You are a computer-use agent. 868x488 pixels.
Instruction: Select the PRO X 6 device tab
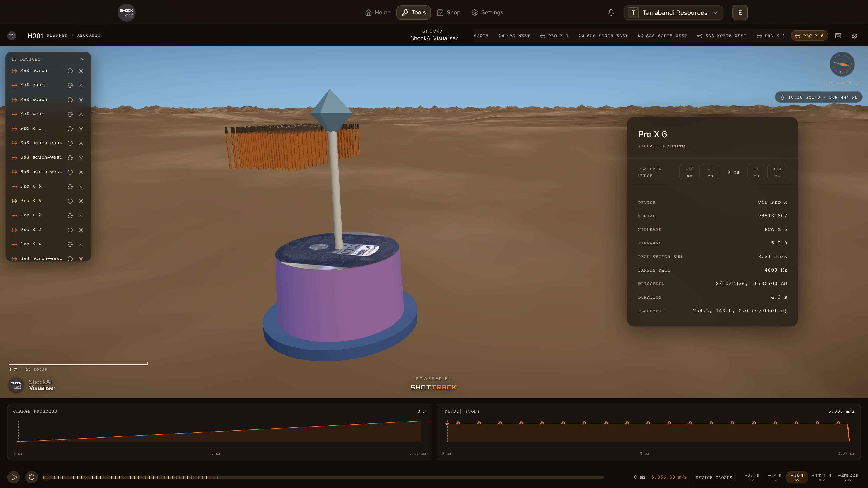coord(809,36)
